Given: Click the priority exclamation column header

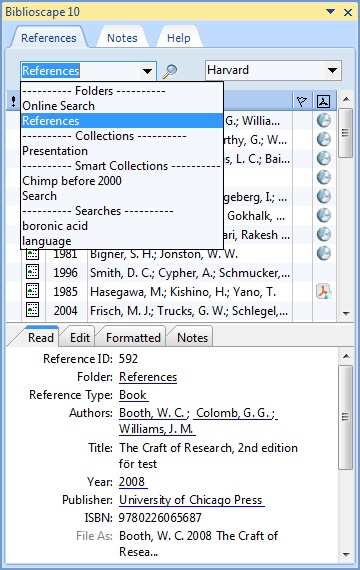Looking at the screenshot, I should [13, 101].
